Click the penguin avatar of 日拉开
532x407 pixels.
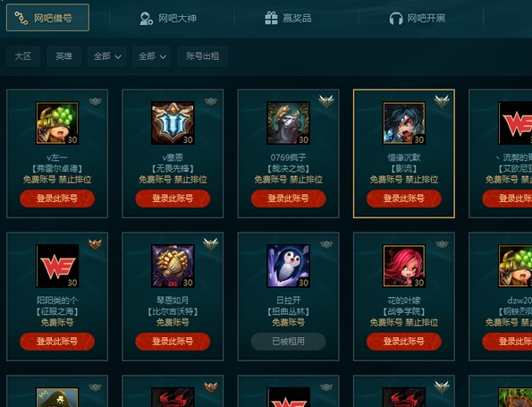289,266
